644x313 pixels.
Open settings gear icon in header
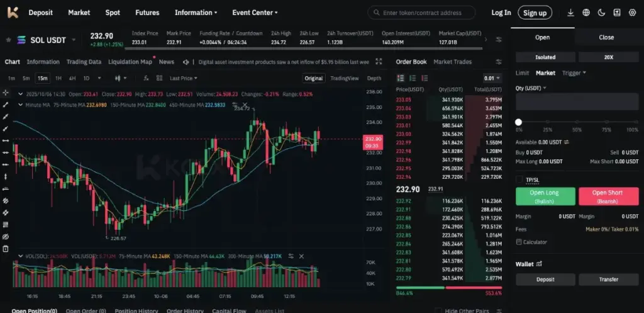(632, 13)
